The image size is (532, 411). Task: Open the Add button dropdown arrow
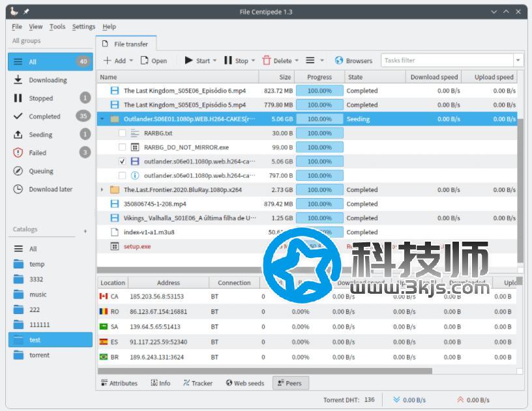point(131,61)
